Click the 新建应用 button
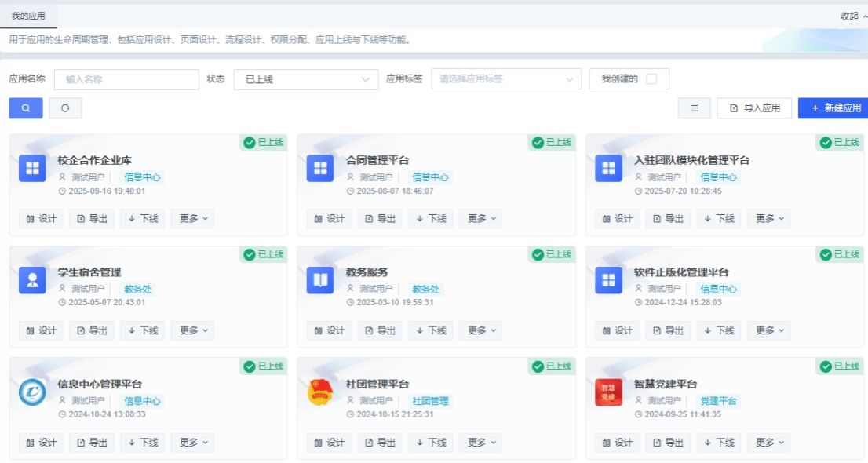868x463 pixels. pos(835,108)
